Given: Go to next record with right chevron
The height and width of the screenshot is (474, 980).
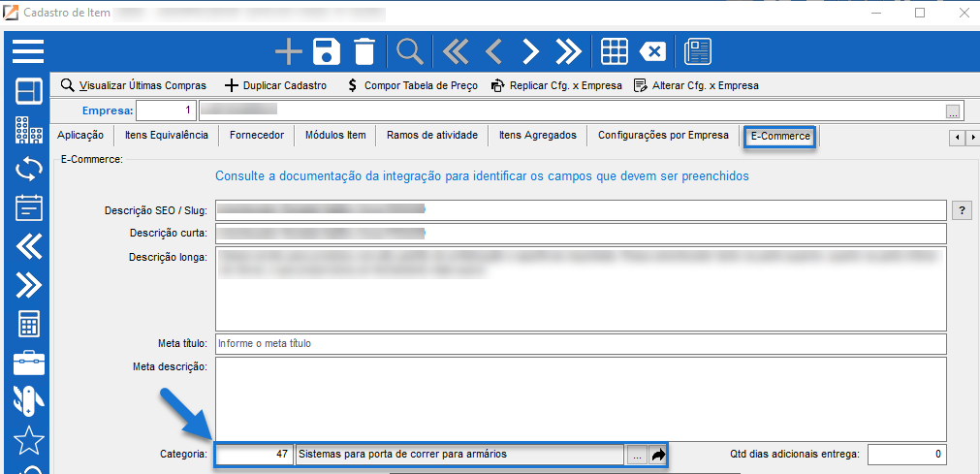Looking at the screenshot, I should click(x=530, y=51).
